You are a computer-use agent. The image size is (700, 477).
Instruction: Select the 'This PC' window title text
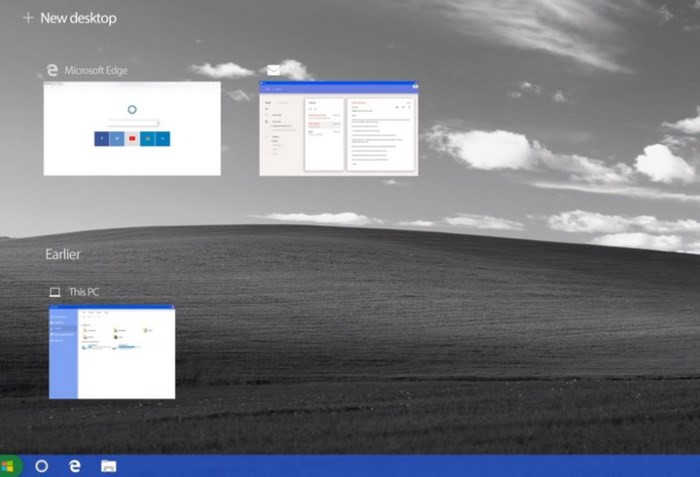(x=84, y=292)
